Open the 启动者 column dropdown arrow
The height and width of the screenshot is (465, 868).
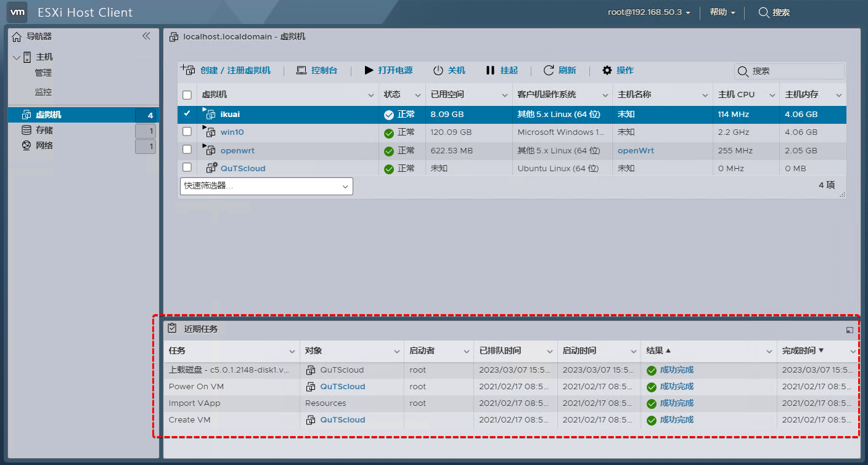466,352
